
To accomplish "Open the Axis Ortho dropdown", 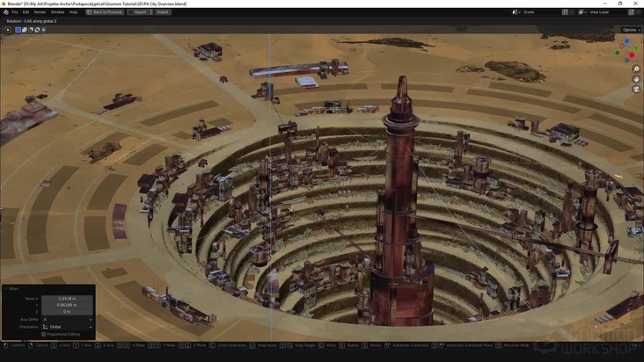I will [x=67, y=319].
